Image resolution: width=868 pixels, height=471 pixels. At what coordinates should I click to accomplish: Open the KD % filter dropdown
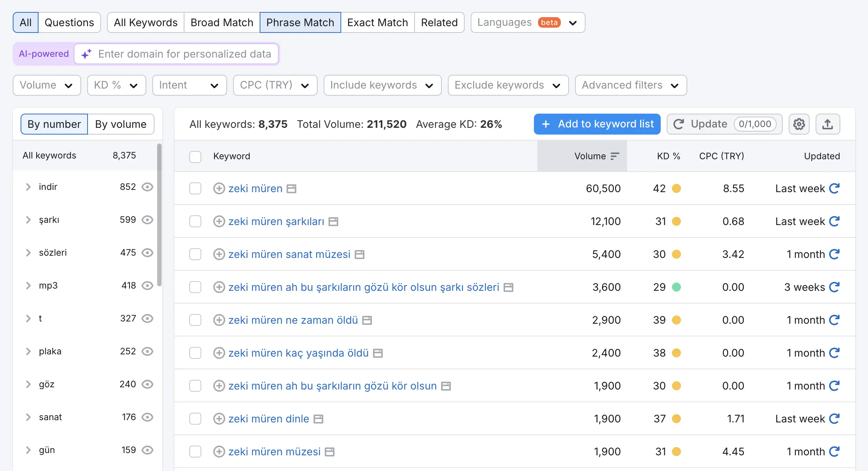(116, 85)
